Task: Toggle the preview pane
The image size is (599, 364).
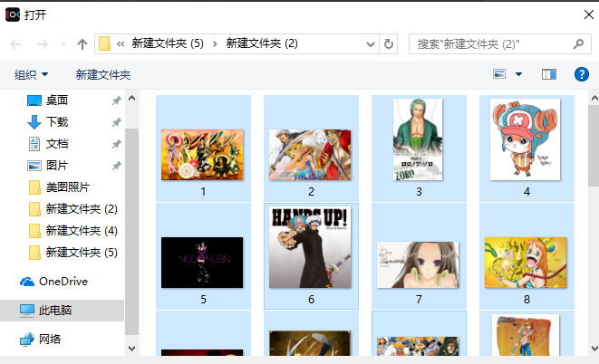Action: [x=549, y=74]
